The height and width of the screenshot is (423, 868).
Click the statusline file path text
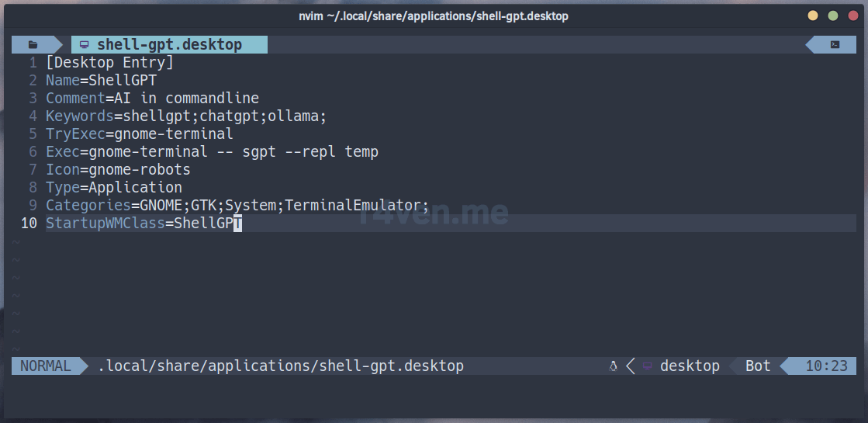tap(281, 366)
